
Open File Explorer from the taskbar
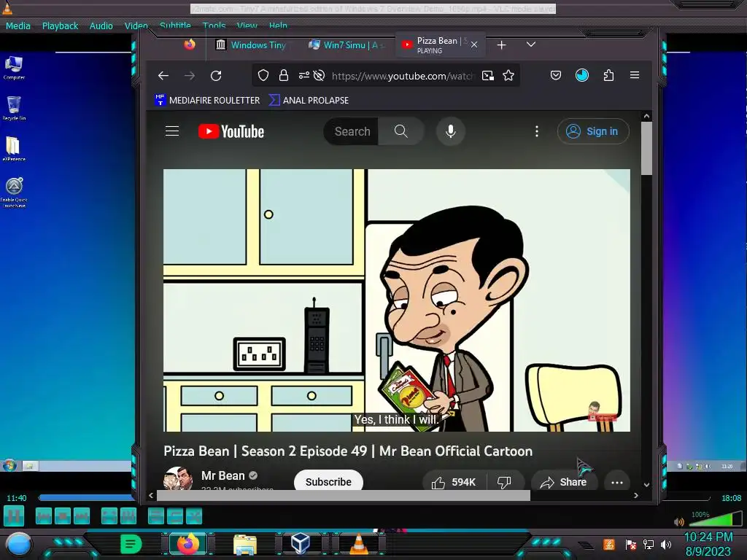pos(245,544)
